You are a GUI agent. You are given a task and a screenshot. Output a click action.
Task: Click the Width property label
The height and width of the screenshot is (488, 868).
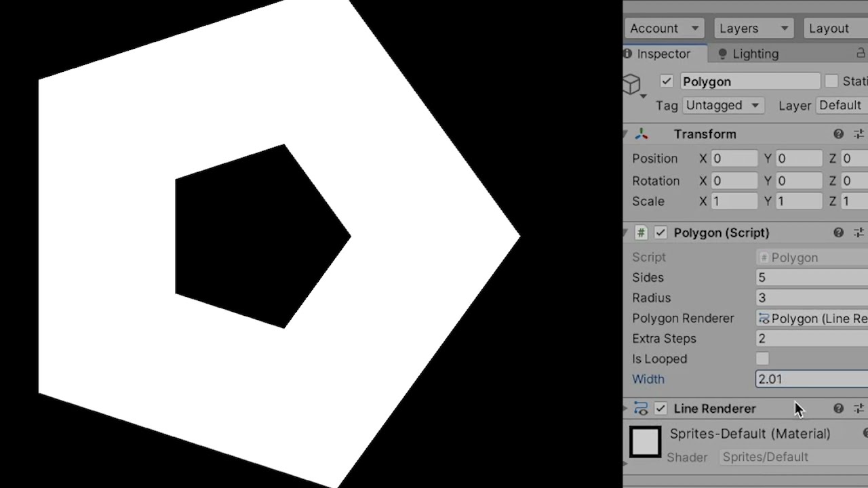pos(648,380)
